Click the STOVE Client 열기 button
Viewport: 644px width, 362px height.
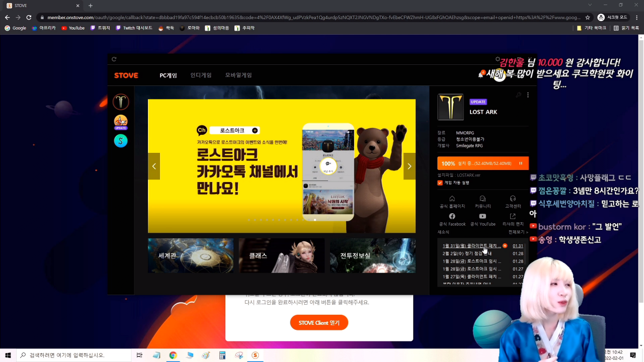(x=319, y=323)
